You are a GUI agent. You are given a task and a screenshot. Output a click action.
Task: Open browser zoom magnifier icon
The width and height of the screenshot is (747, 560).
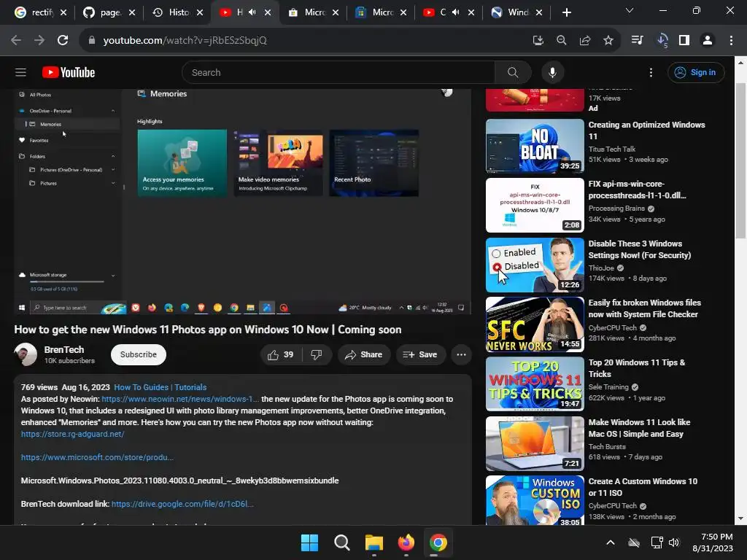tap(562, 41)
